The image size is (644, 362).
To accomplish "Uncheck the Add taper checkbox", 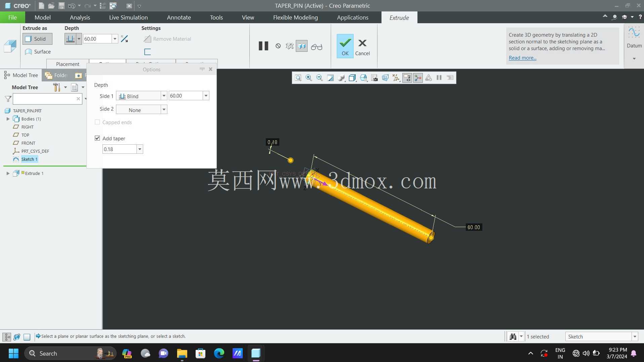I will (97, 138).
